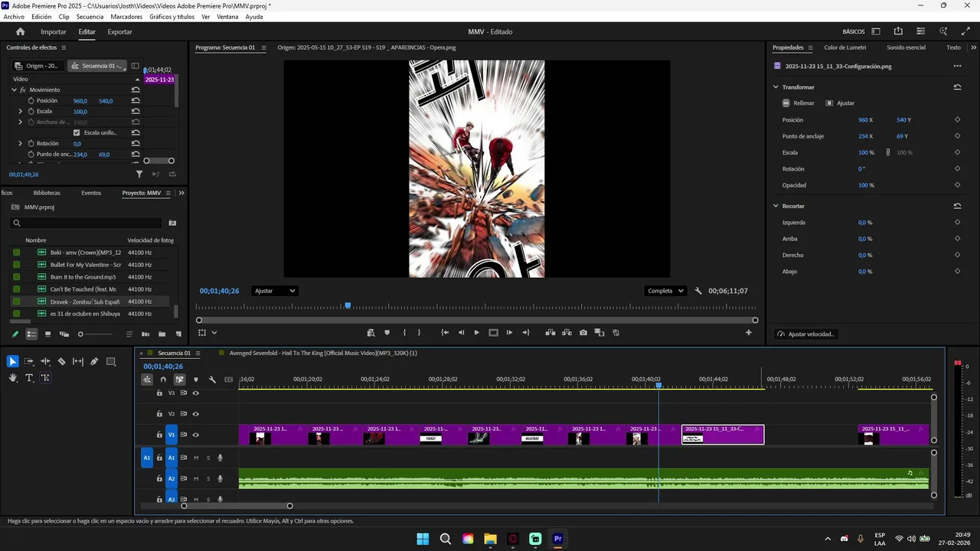Toggle visibility of track V1
980x551 pixels.
click(195, 435)
